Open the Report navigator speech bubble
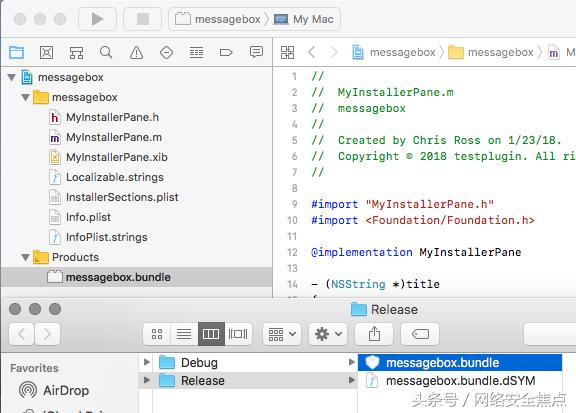 256,52
